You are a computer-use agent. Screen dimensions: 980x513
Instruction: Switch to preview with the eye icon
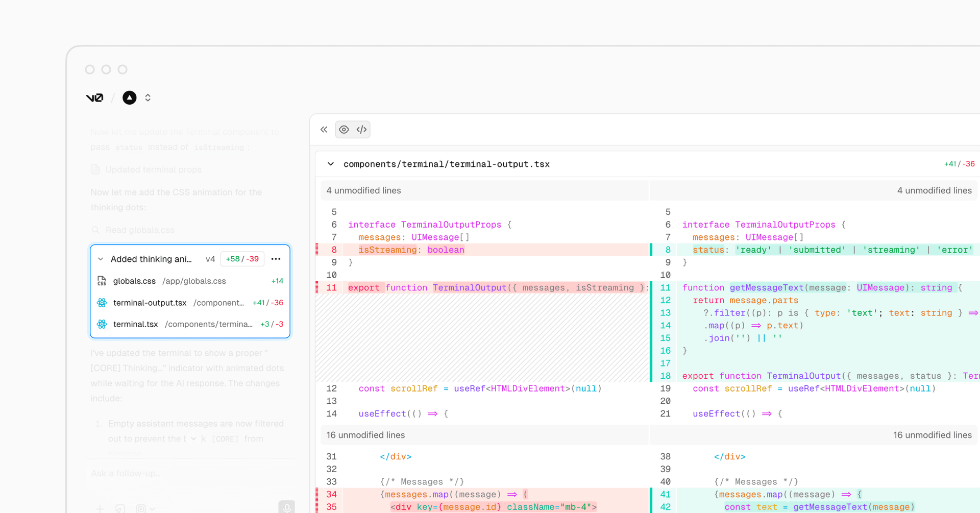pyautogui.click(x=344, y=130)
